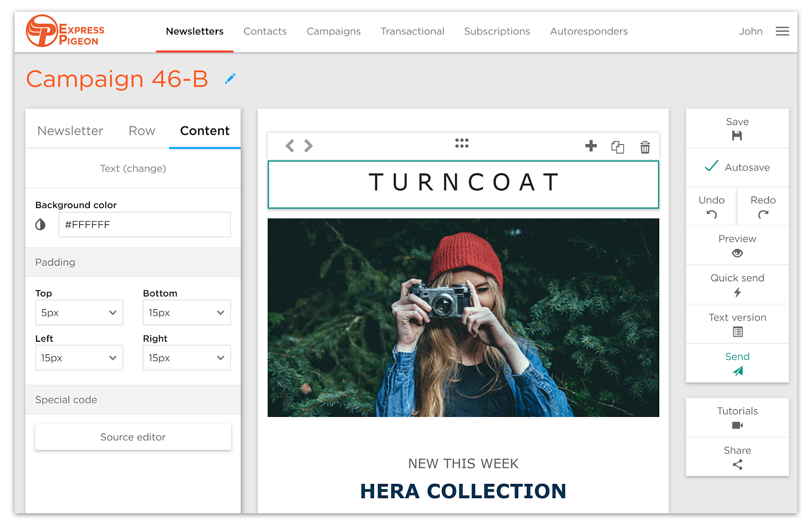This screenshot has height=522, width=812.
Task: Click the Source editor button
Action: pos(133,437)
